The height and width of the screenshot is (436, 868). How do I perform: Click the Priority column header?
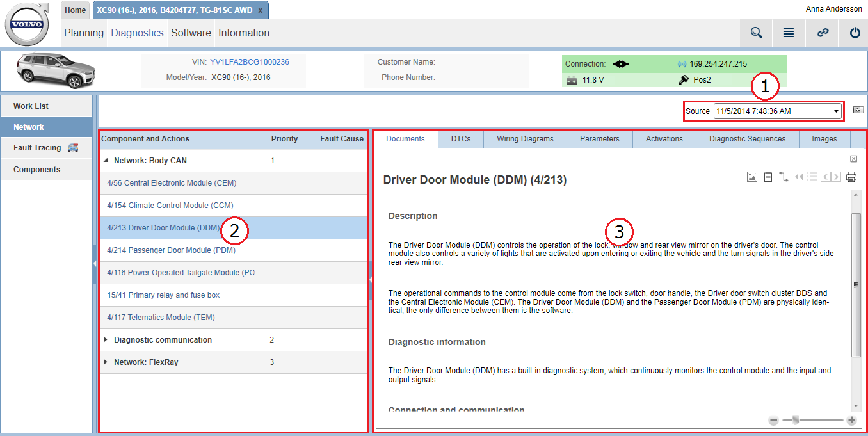285,139
